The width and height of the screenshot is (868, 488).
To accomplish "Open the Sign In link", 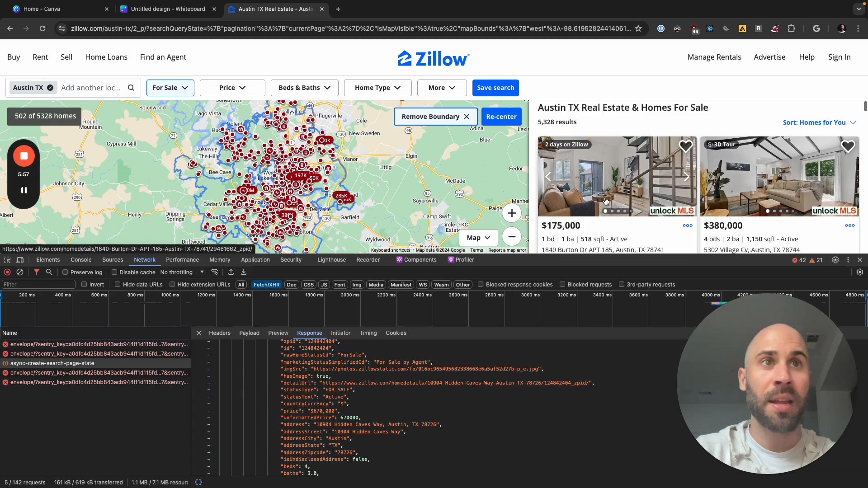I will [x=839, y=57].
